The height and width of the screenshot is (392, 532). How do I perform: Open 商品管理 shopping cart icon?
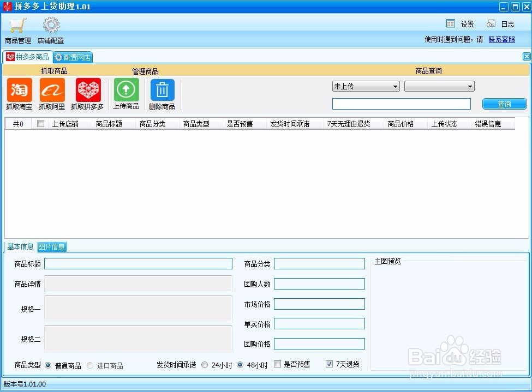[x=18, y=26]
